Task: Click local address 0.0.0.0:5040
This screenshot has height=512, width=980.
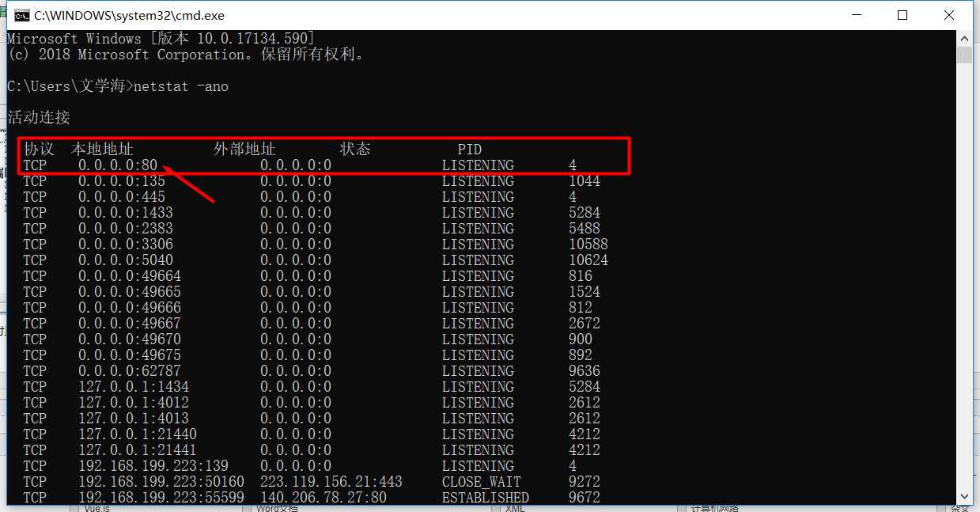Action: (x=126, y=260)
